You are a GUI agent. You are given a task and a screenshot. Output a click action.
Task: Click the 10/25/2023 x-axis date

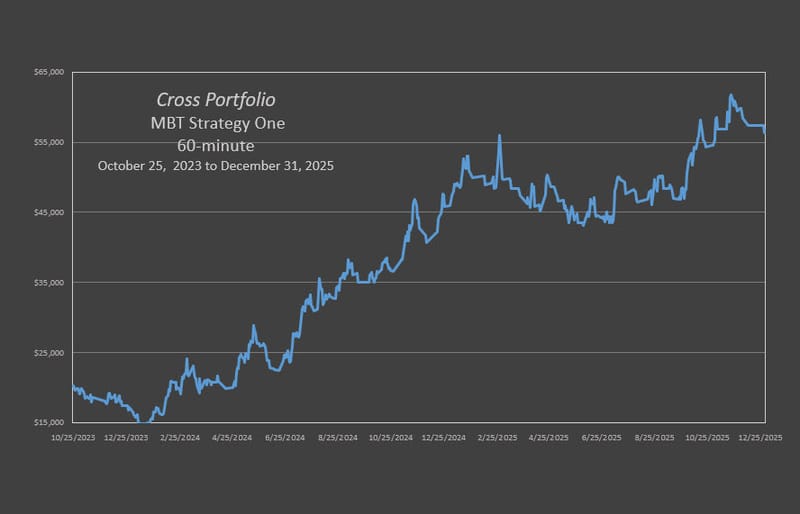[x=75, y=438]
